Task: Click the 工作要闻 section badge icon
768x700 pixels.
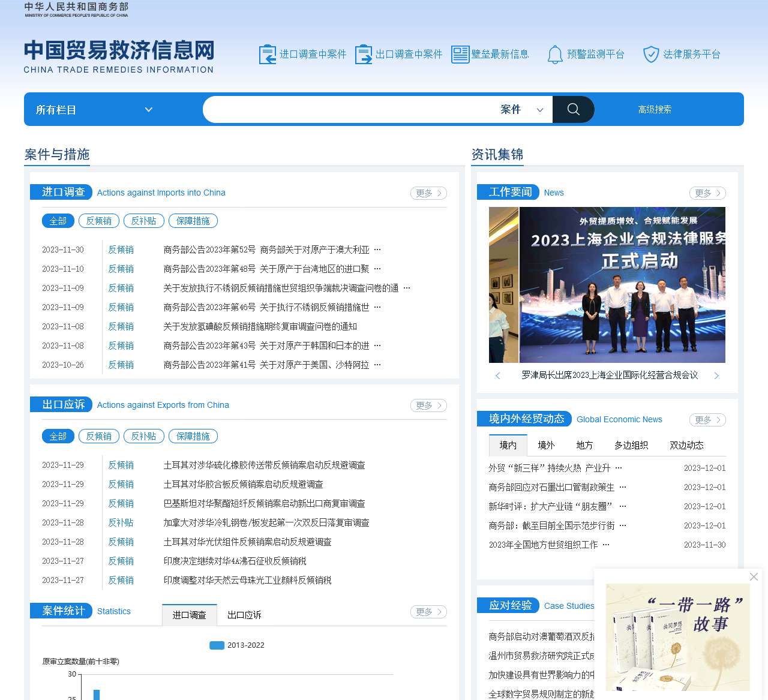Action: (508, 192)
